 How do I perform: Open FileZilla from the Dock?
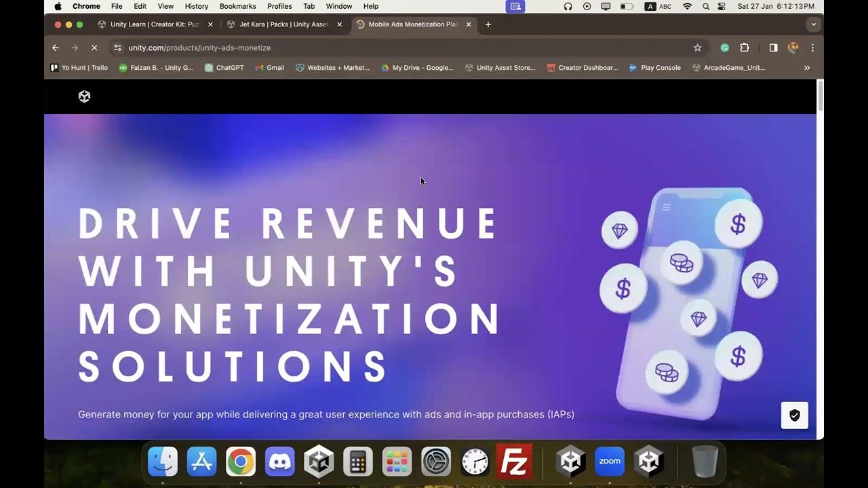pos(514,462)
